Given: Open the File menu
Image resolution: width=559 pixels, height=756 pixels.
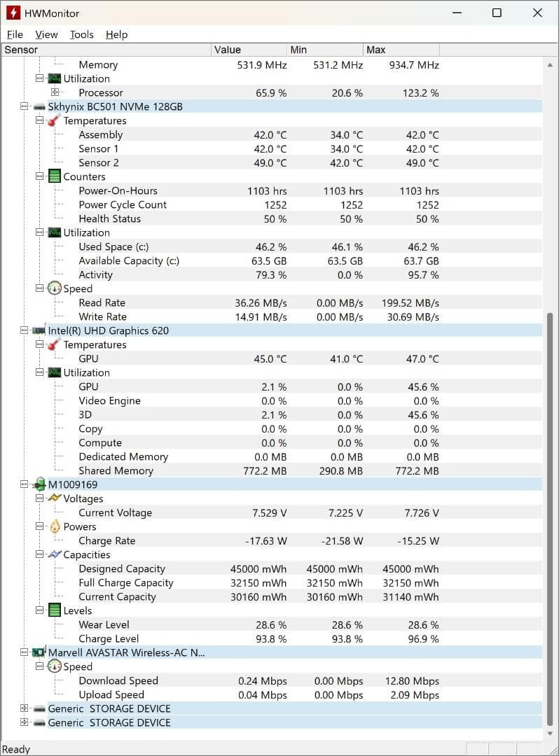Looking at the screenshot, I should coord(15,34).
